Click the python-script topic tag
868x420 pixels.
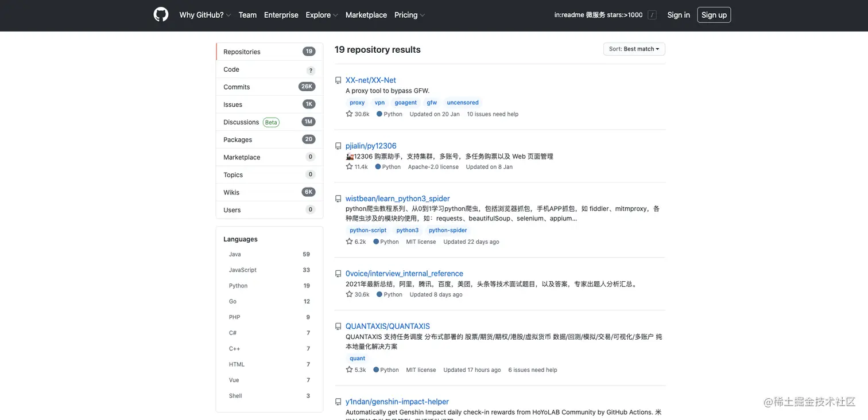368,230
